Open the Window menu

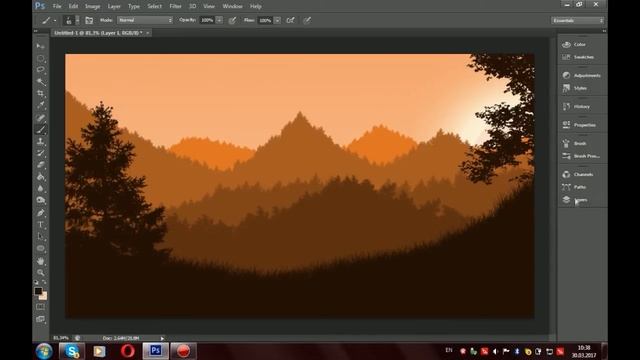[x=232, y=6]
